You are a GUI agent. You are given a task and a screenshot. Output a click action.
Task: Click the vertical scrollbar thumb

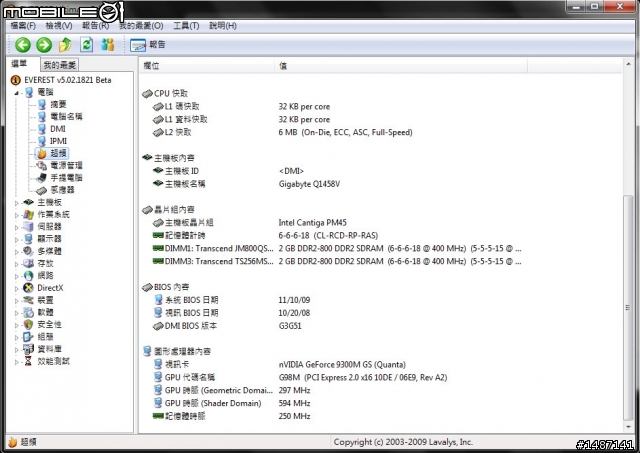pos(628,308)
